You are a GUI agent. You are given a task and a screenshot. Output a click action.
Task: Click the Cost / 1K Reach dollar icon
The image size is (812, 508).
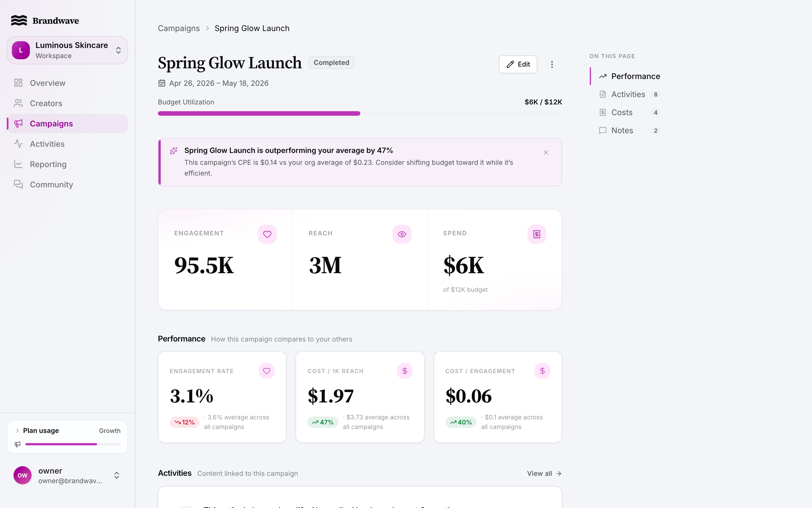[x=405, y=371]
